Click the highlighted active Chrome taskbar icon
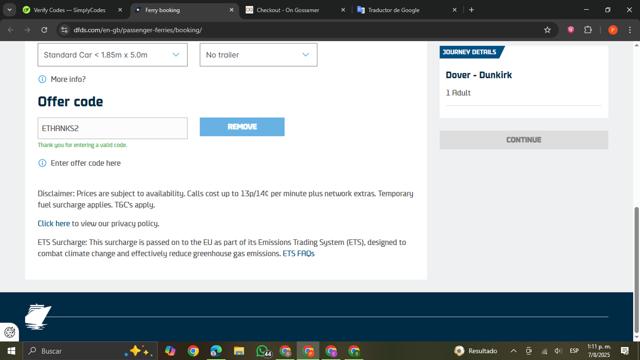 click(x=308, y=351)
